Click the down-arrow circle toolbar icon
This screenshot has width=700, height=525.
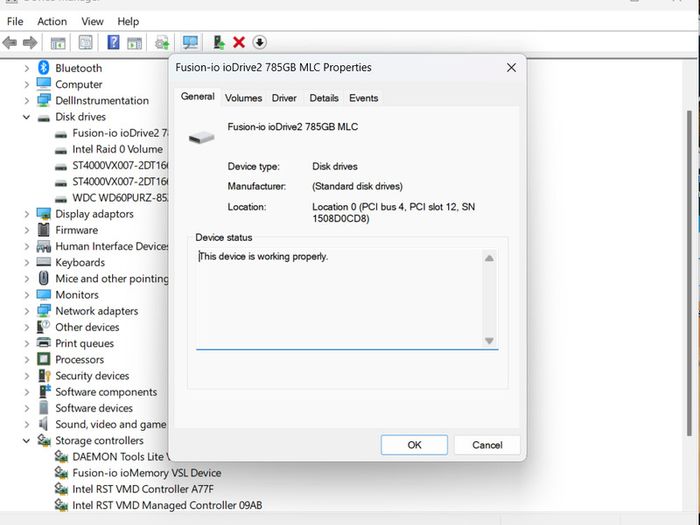[259, 42]
